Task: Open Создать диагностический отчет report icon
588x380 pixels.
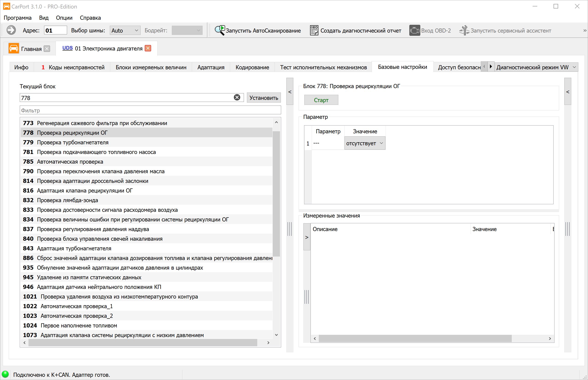Action: (314, 30)
